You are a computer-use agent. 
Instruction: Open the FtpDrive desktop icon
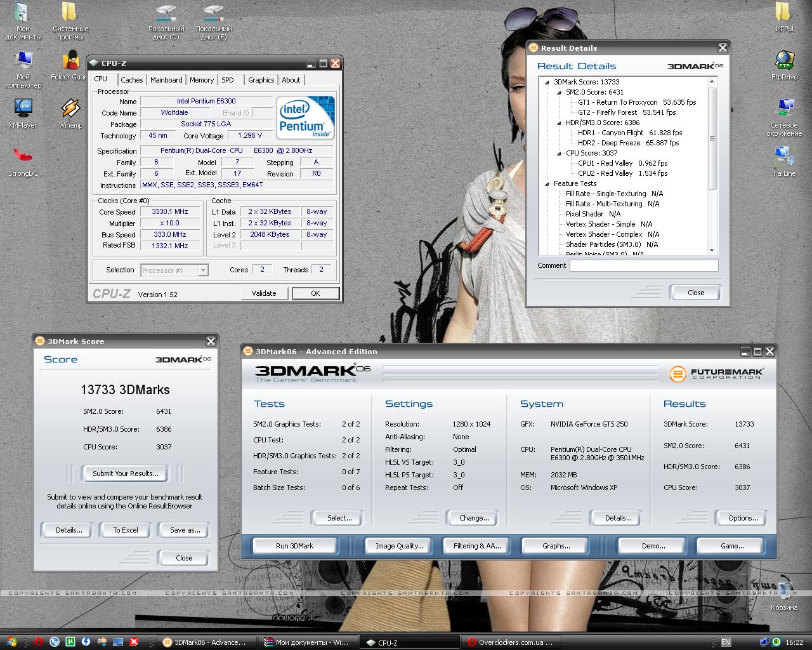point(784,65)
